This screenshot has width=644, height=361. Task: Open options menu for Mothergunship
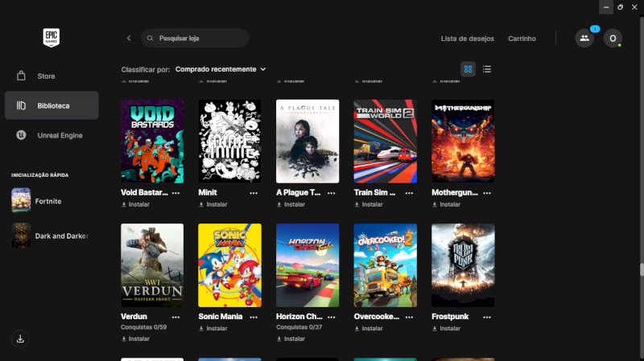click(x=487, y=193)
